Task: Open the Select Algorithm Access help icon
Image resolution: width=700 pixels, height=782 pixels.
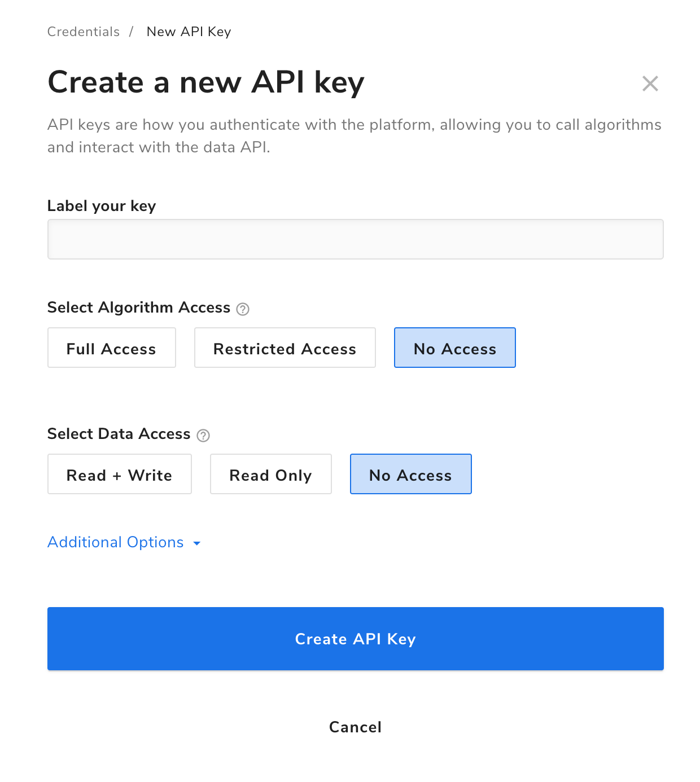Action: tap(242, 309)
